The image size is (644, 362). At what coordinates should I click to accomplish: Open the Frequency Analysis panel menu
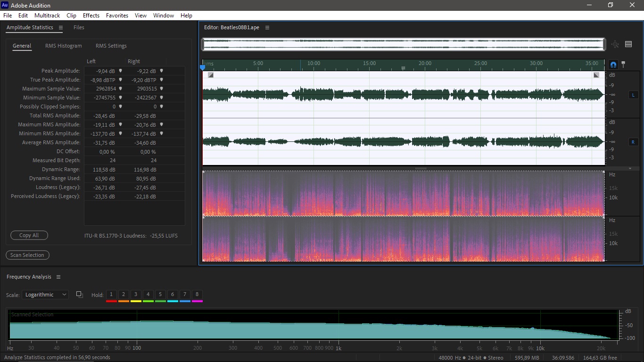tap(58, 277)
